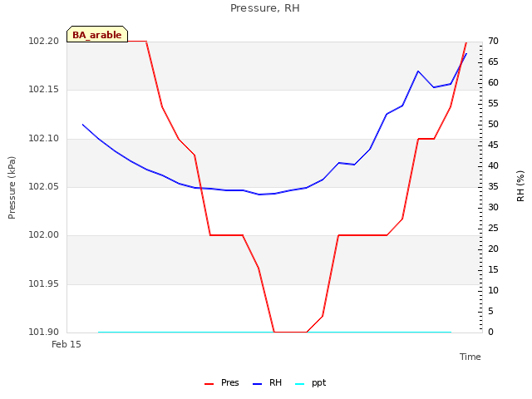Click the 50 RH axis label
Screen dimensions: 532x399
click(493, 124)
